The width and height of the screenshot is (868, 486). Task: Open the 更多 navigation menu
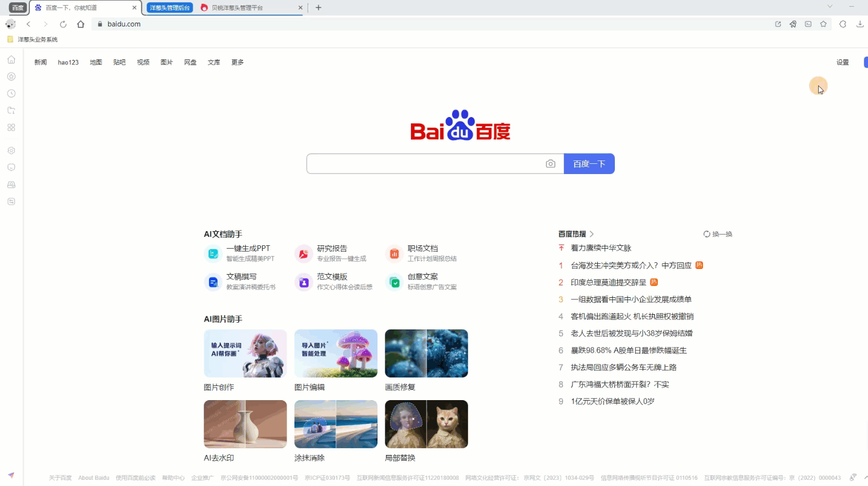(x=237, y=62)
